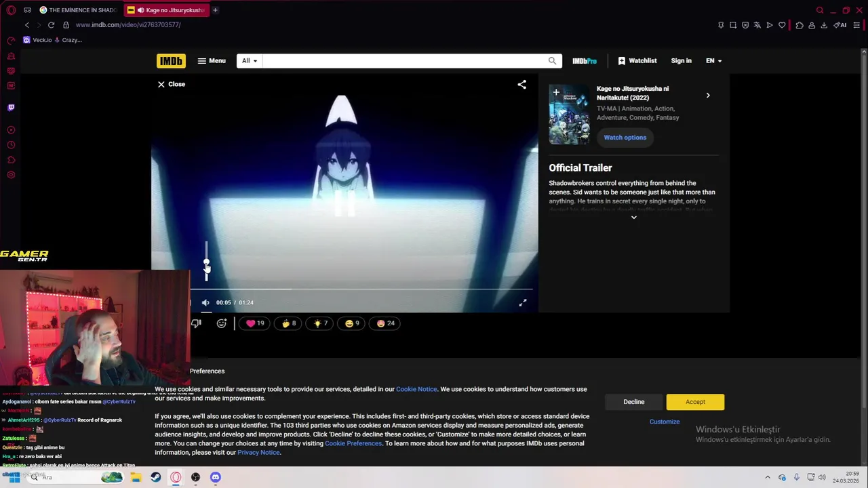Add title to watchlist via poster plus
868x488 pixels.
click(556, 92)
